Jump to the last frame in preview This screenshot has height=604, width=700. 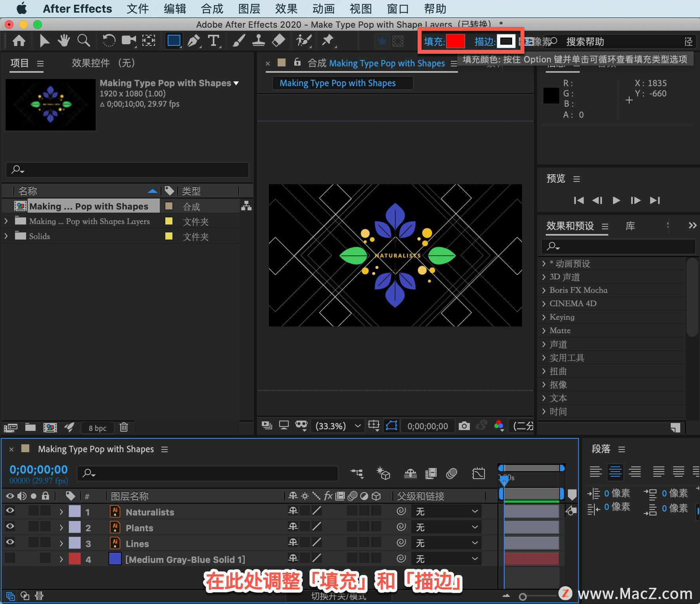tap(655, 200)
